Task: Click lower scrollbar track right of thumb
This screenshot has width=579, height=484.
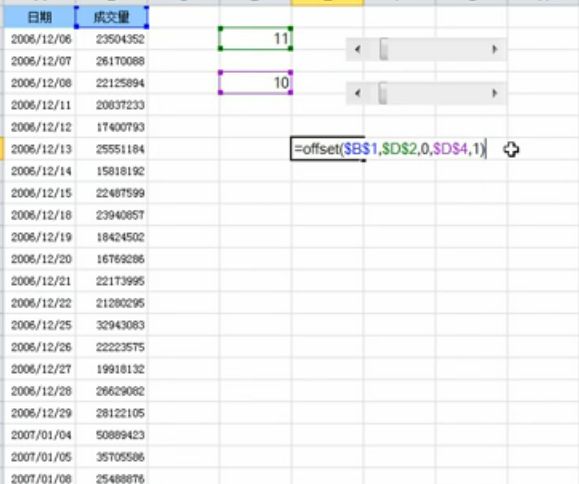Action: coord(436,93)
